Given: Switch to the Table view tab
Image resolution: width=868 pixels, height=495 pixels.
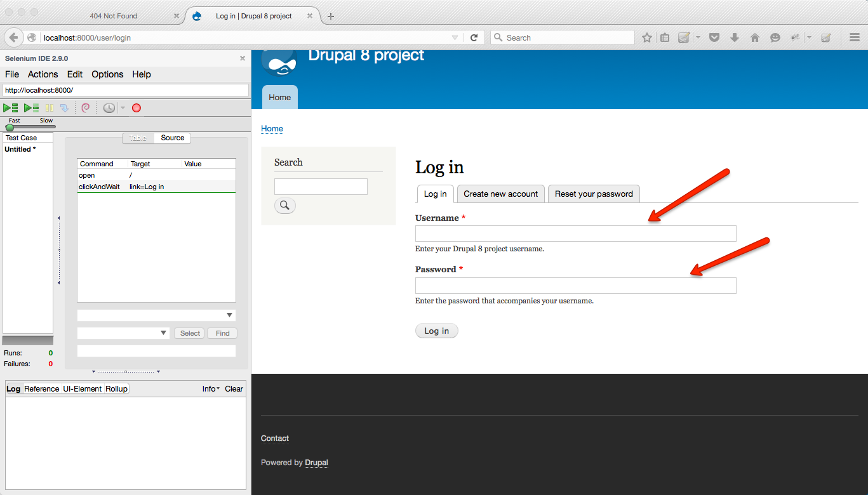Looking at the screenshot, I should tap(138, 138).
